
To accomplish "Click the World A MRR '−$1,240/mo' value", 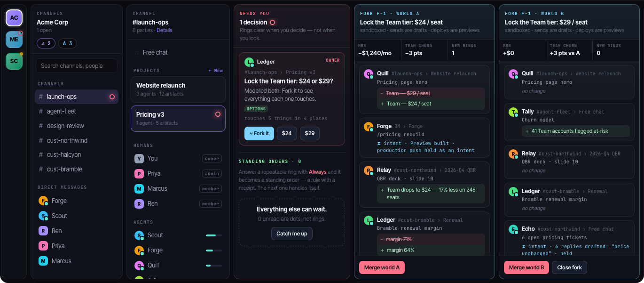I will click(375, 53).
